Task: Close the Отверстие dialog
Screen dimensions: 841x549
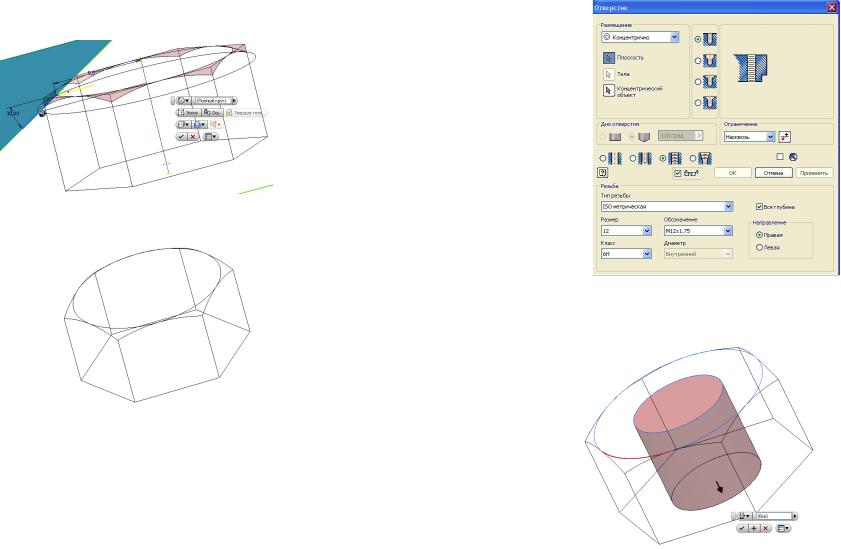Action: point(832,8)
